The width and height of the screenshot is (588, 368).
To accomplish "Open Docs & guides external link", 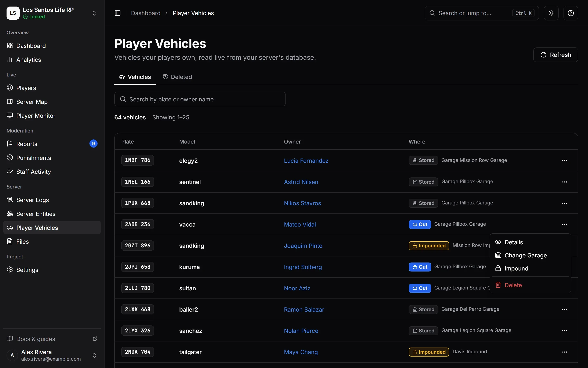I will (x=52, y=339).
